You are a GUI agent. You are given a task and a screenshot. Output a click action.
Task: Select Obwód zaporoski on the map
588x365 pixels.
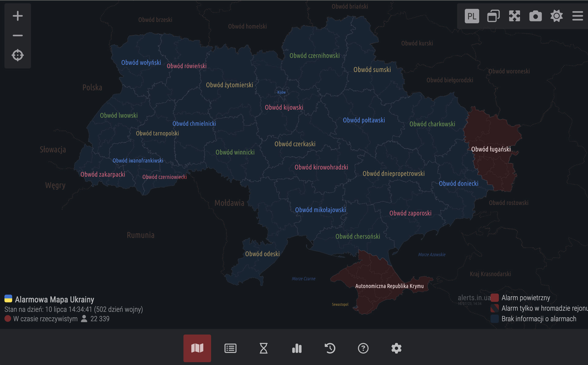(410, 213)
